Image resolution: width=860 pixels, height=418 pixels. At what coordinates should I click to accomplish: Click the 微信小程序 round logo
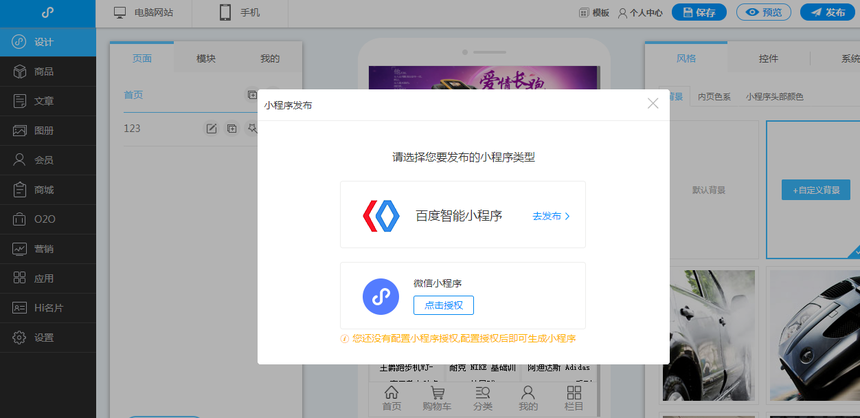click(381, 297)
